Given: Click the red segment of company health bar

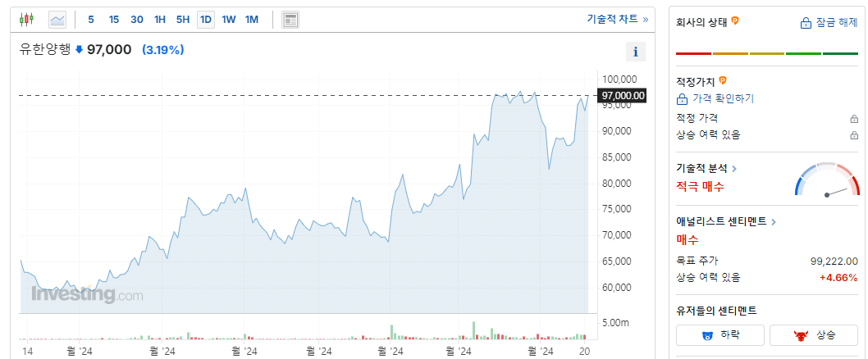Looking at the screenshot, I should 693,53.
